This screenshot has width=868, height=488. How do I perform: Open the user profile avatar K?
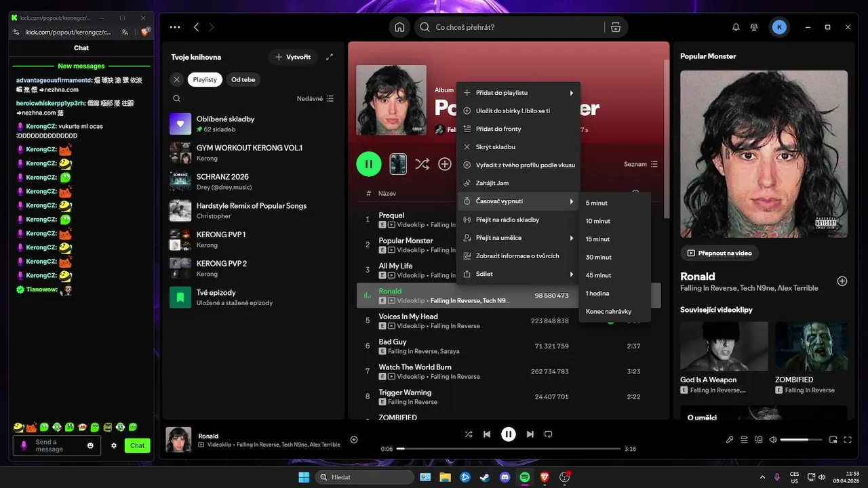pyautogui.click(x=779, y=27)
